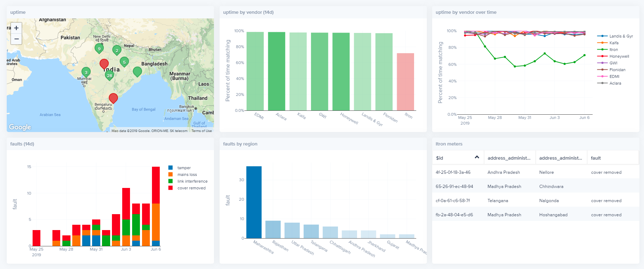The width and height of the screenshot is (644, 269).
Task: Toggle the Landis & Gyr legend entry
Action: pos(615,36)
